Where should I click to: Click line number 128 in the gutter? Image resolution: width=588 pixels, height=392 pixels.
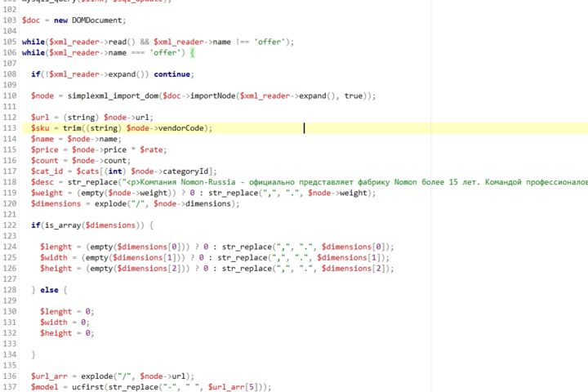coord(9,290)
